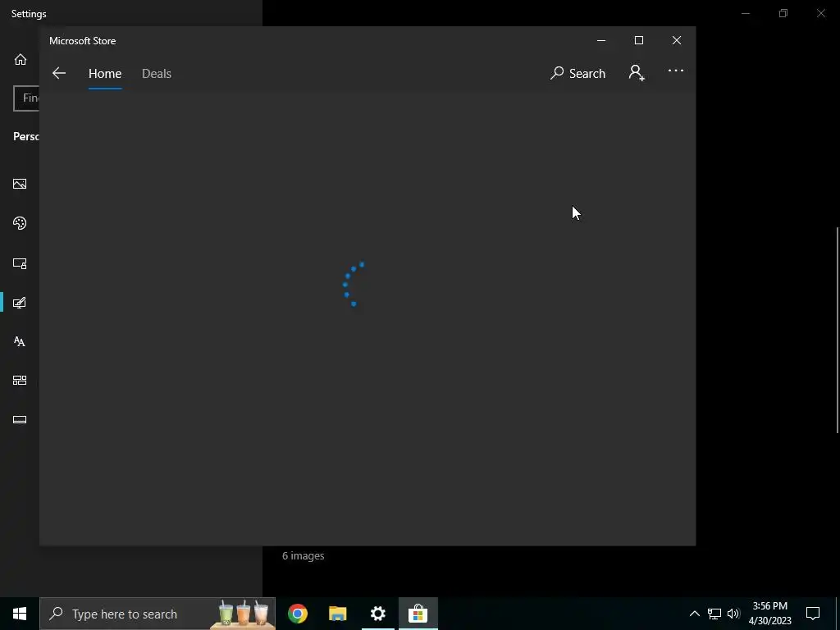The width and height of the screenshot is (840, 630).
Task: Open Lock screen settings icon
Action: pyautogui.click(x=20, y=263)
